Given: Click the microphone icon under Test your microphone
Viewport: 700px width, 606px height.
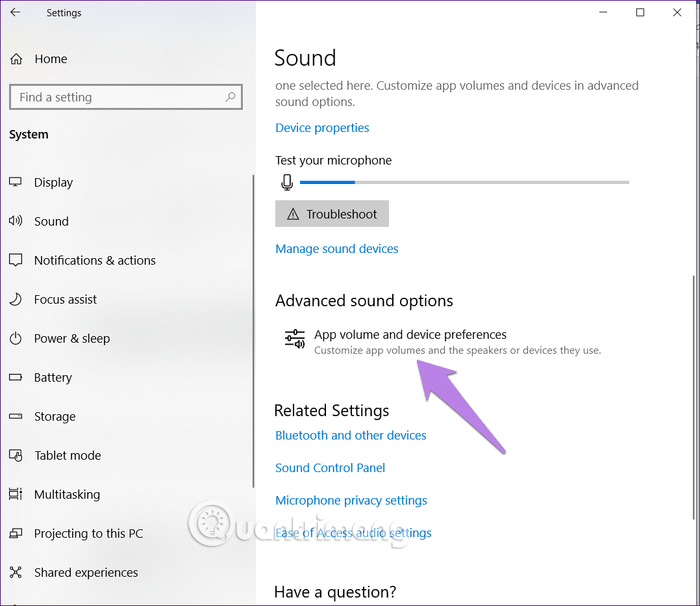Looking at the screenshot, I should pyautogui.click(x=287, y=182).
